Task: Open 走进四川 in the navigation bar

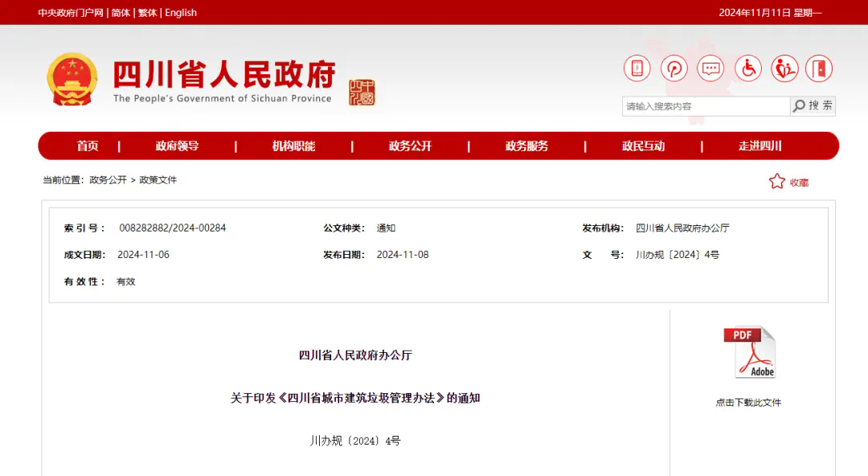Action: (x=759, y=146)
